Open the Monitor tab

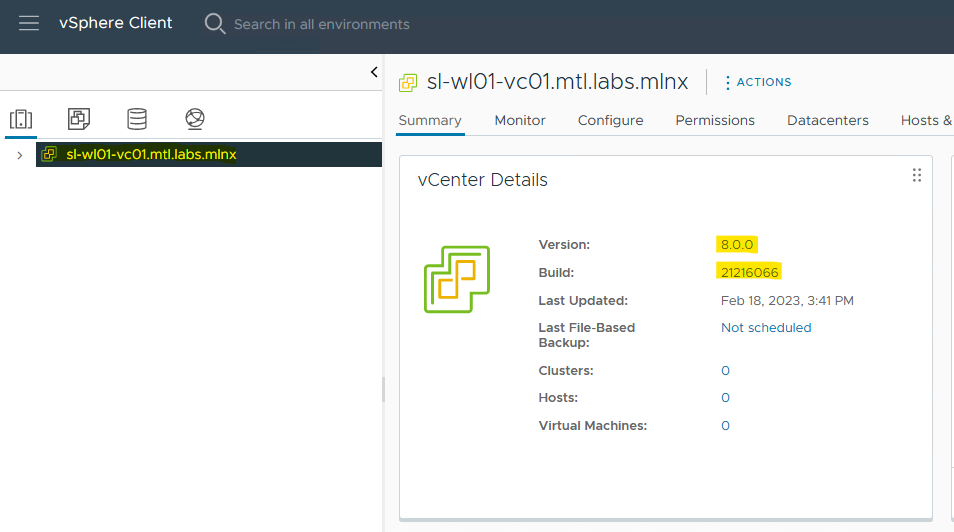[x=520, y=121]
